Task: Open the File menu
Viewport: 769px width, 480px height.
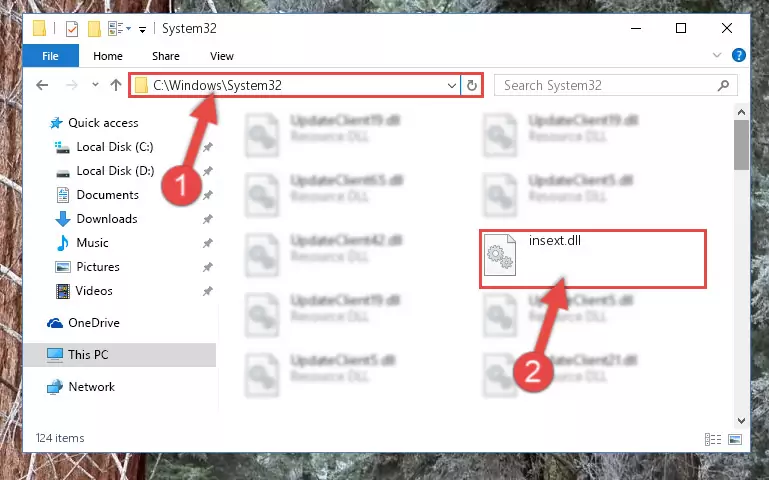Action: (51, 56)
